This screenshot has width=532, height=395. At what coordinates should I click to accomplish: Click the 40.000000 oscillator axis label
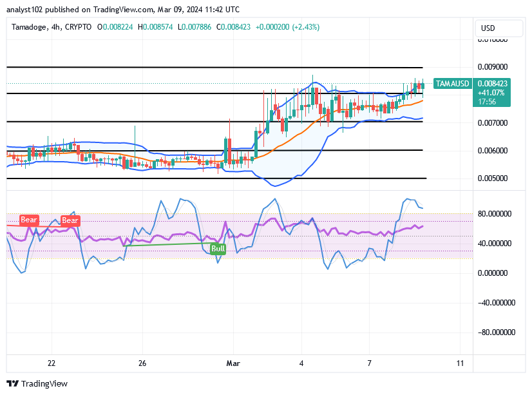495,244
